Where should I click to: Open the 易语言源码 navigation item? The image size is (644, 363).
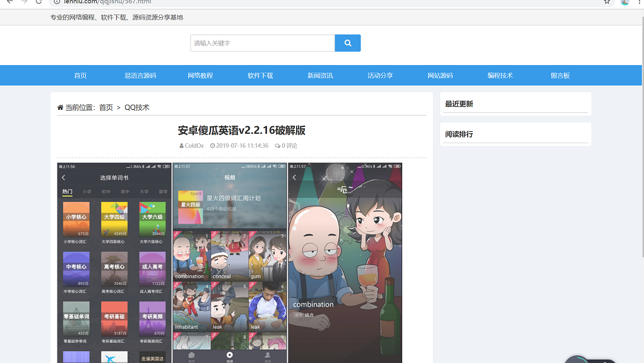point(140,76)
